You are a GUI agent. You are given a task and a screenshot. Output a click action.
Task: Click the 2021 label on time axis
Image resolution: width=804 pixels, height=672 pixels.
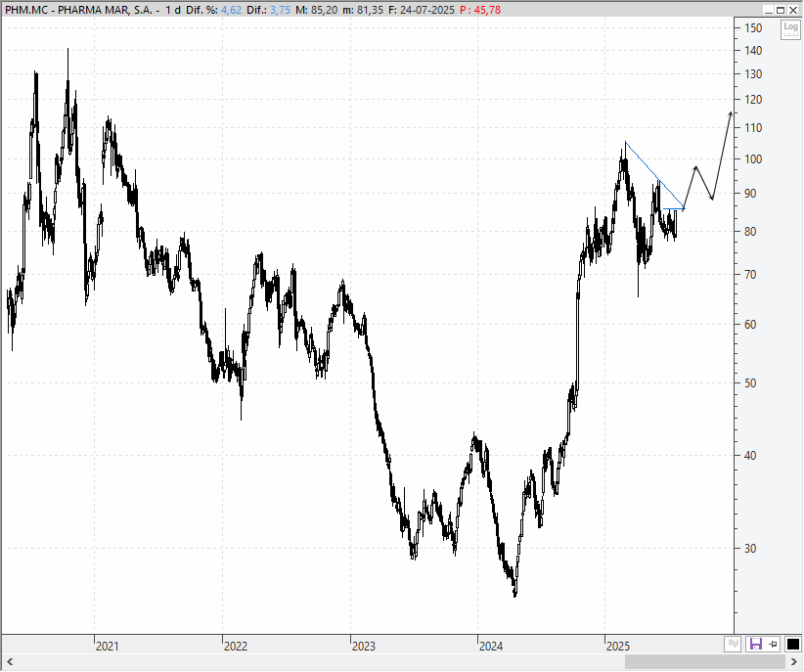pos(108,646)
